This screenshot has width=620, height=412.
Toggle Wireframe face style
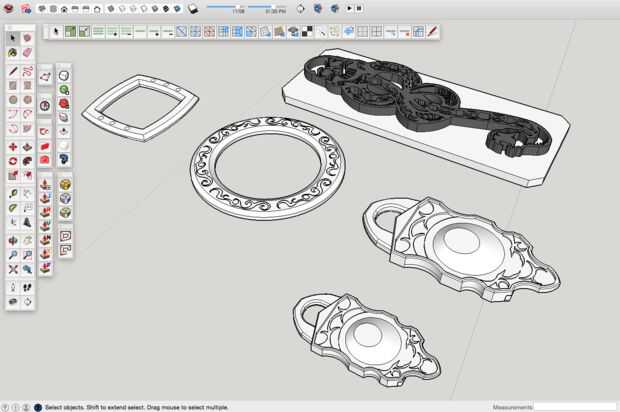click(133, 8)
